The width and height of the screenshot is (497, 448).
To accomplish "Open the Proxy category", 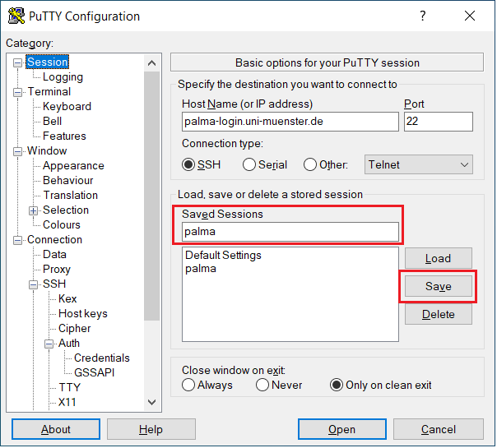I will coord(57,270).
